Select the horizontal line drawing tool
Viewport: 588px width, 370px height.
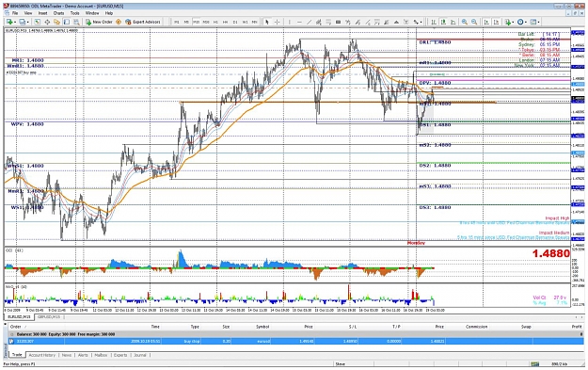click(x=299, y=22)
